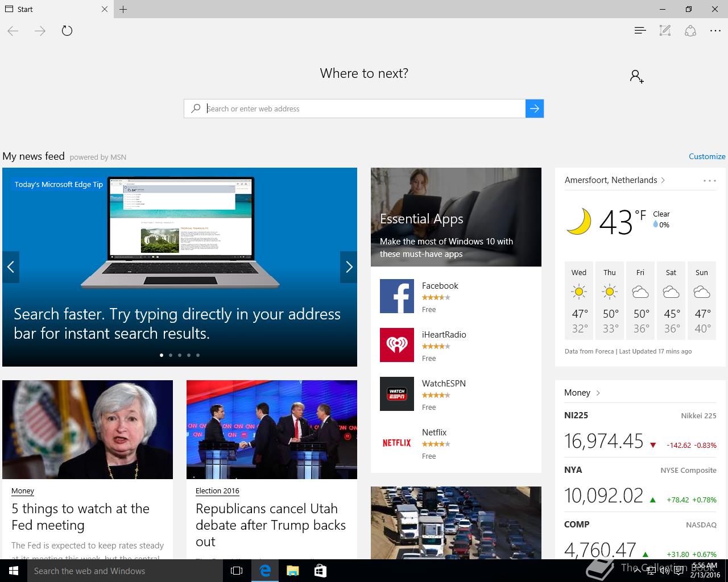Click the Netflix app name
The image size is (728, 582).
click(x=434, y=433)
